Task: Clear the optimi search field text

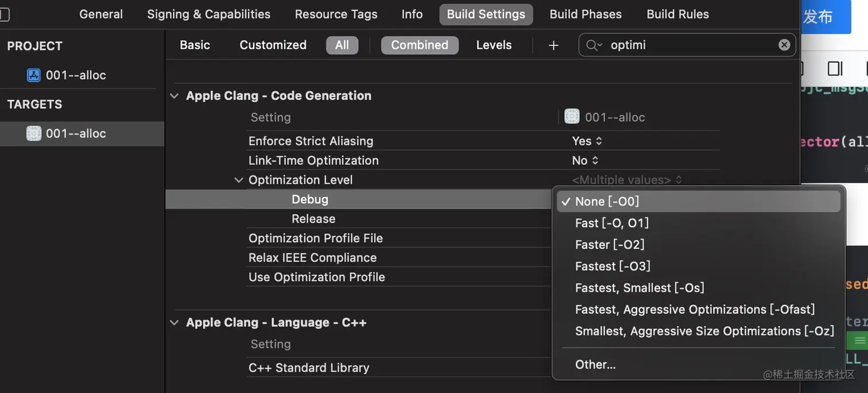Action: click(x=784, y=45)
